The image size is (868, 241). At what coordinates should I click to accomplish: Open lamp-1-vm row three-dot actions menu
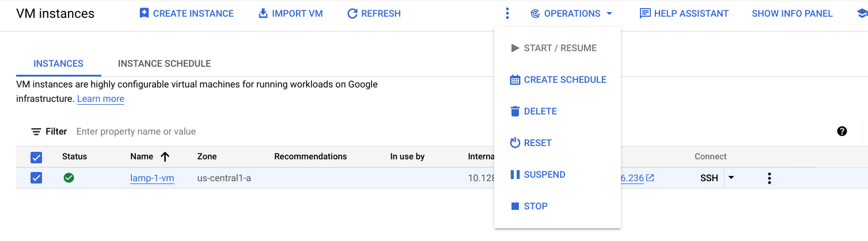click(x=769, y=178)
